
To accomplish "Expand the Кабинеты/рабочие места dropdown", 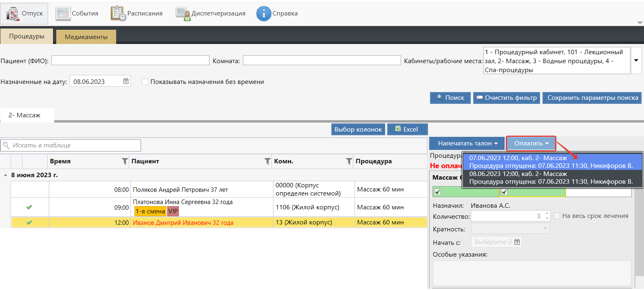I will 636,60.
